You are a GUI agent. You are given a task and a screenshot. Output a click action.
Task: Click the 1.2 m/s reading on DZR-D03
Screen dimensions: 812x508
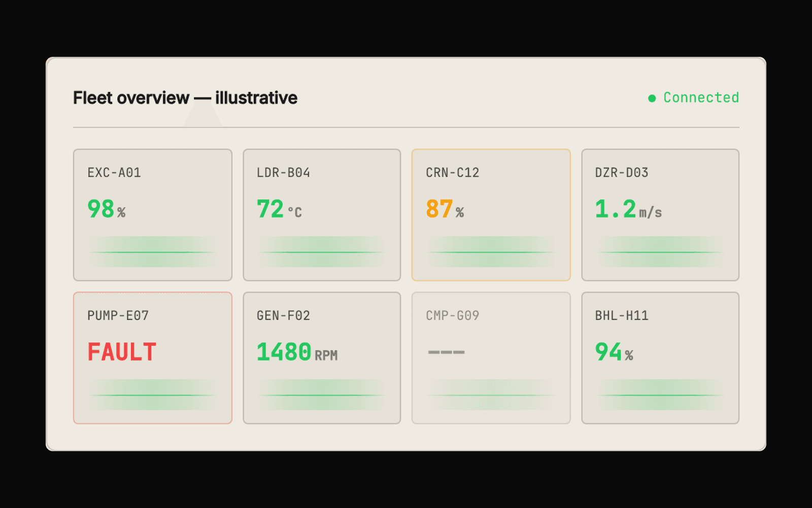628,209
